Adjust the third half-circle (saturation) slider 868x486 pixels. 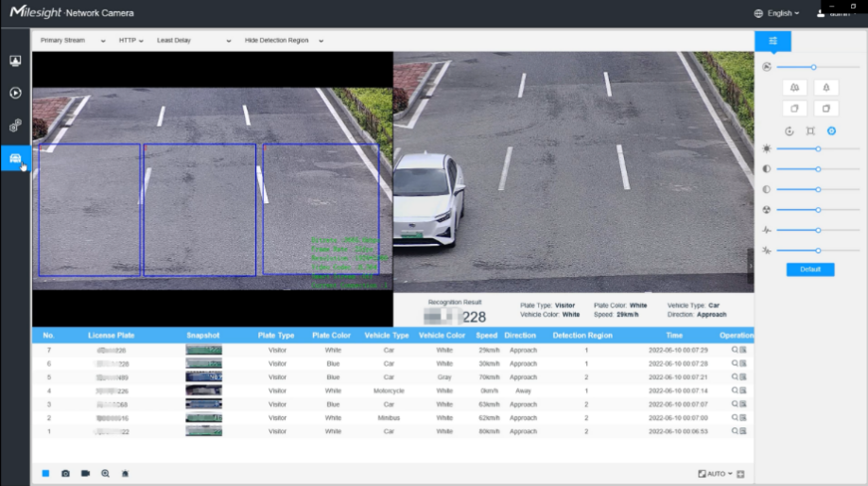point(818,189)
